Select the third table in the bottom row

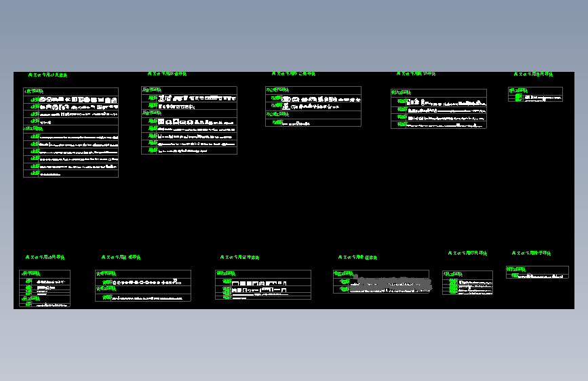click(x=263, y=285)
